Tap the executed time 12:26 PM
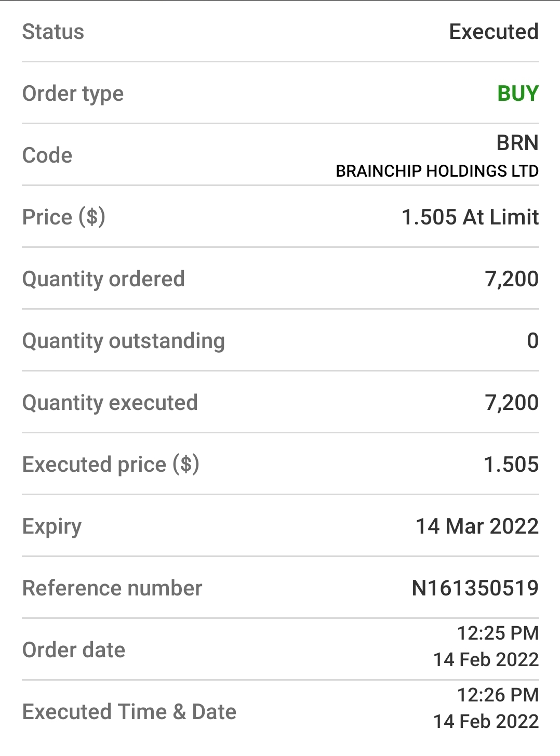 498,695
